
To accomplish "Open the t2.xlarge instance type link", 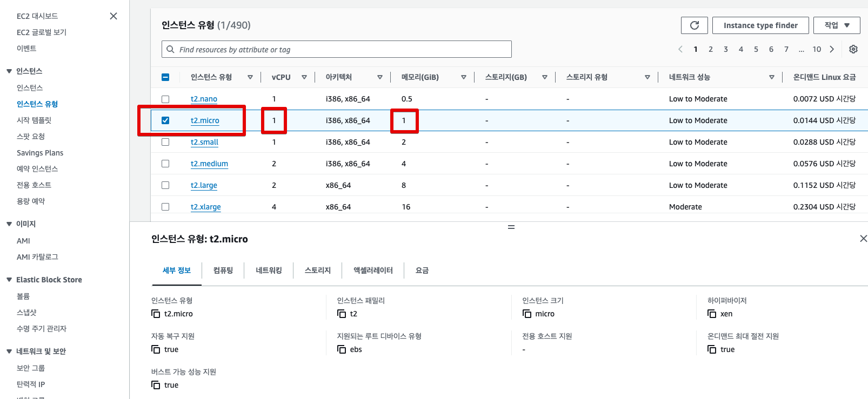I will 206,207.
